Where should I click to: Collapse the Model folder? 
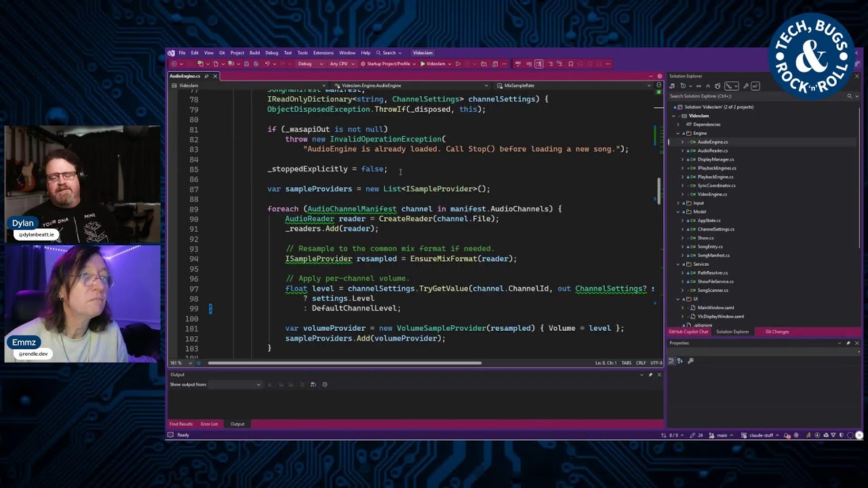678,211
